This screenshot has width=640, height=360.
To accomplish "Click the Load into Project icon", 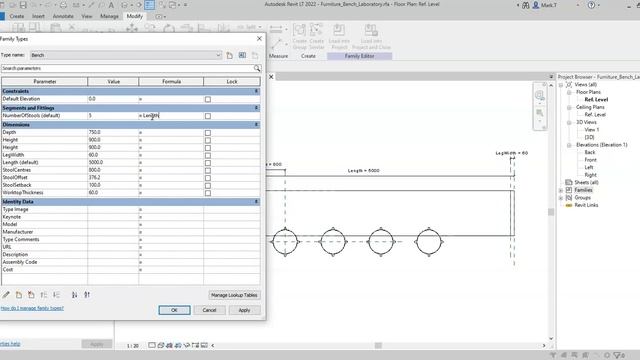I will [x=338, y=30].
